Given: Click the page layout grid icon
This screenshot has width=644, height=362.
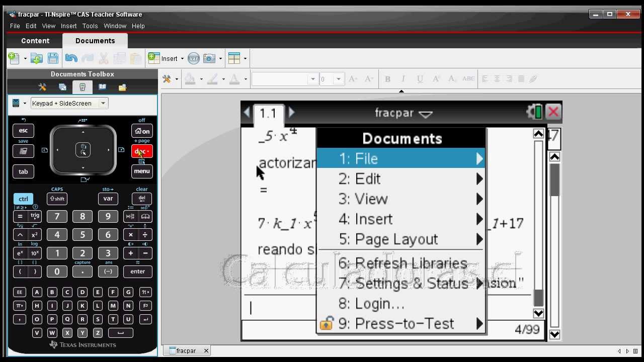Looking at the screenshot, I should point(234,58).
